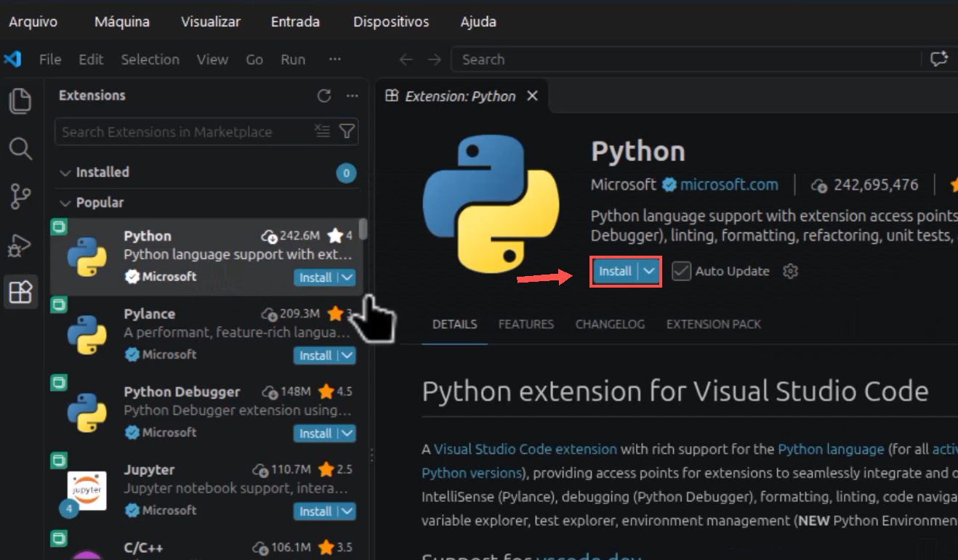
Task: Open Install dropdown for Python Debugger
Action: [347, 433]
